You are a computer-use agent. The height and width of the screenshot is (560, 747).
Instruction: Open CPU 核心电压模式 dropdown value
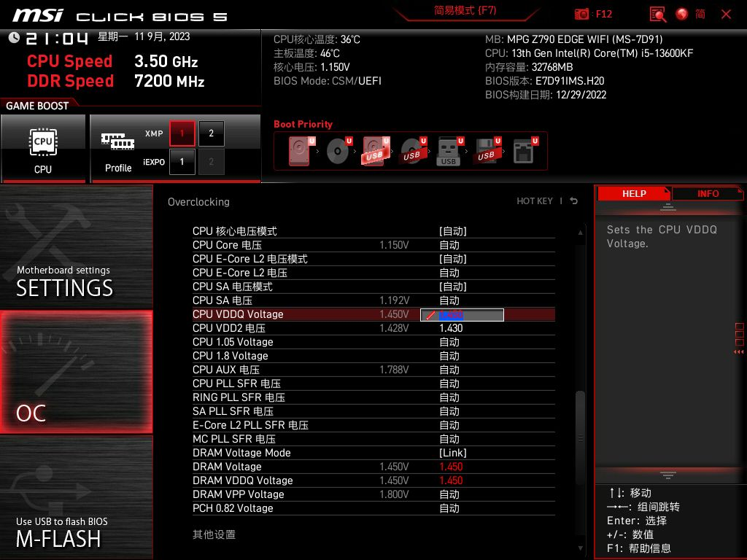click(x=452, y=231)
